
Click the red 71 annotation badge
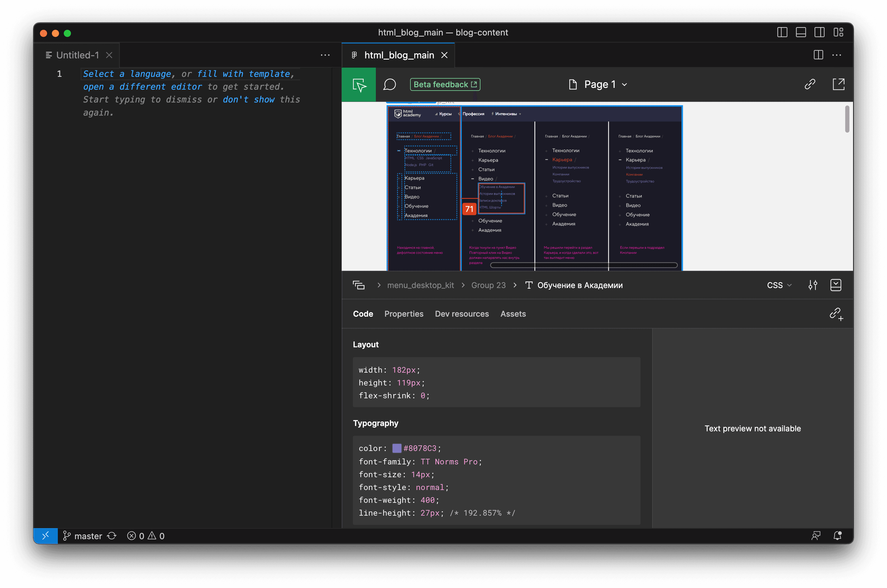point(469,209)
